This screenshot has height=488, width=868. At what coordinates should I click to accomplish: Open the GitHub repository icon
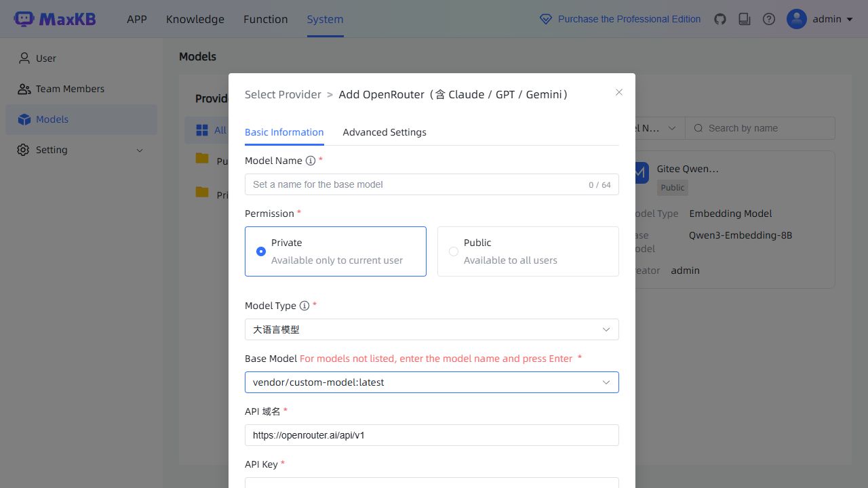(720, 19)
